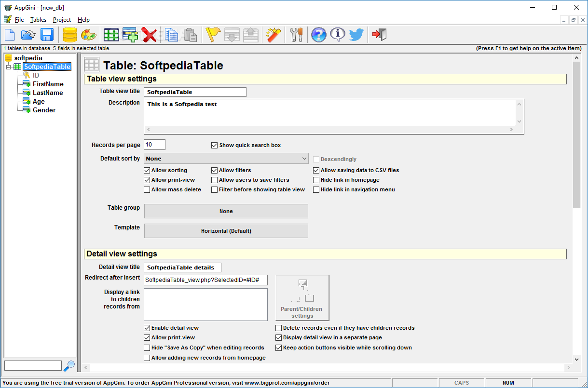
Task: Toggle Enable detail view checkbox
Action: pyautogui.click(x=147, y=328)
